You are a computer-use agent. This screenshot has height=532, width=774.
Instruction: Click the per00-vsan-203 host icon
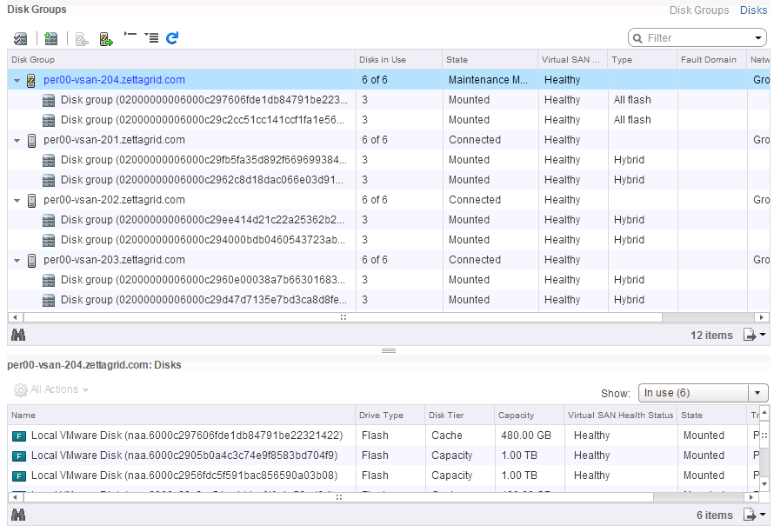click(31, 260)
